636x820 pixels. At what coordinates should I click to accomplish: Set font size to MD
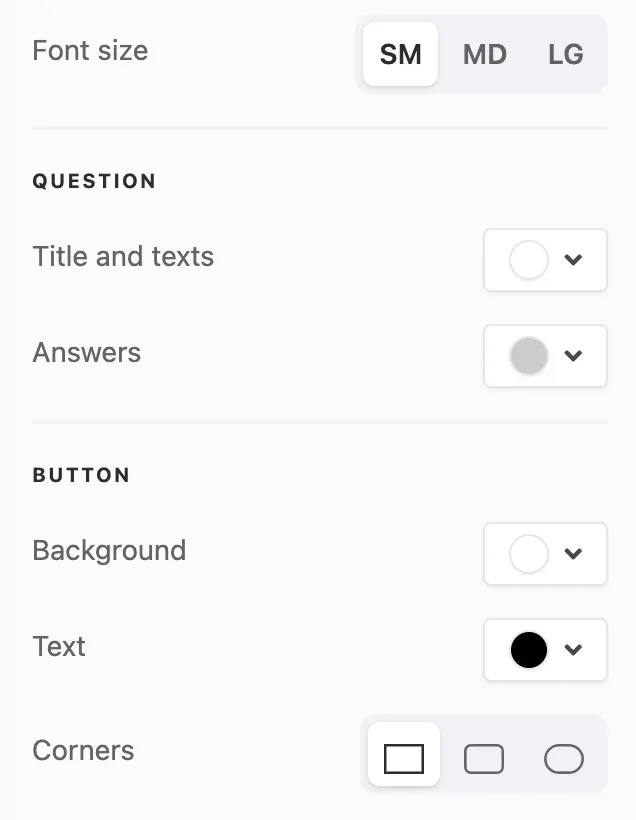[484, 54]
